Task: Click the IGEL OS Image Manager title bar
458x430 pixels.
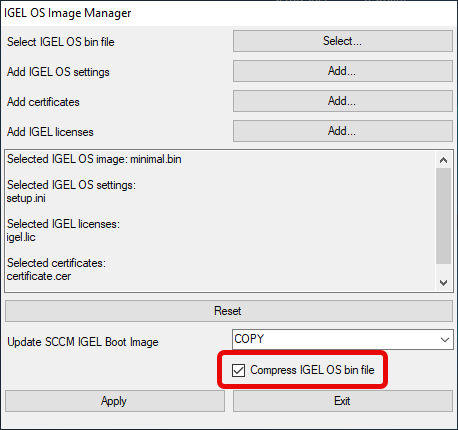Action: click(x=229, y=13)
